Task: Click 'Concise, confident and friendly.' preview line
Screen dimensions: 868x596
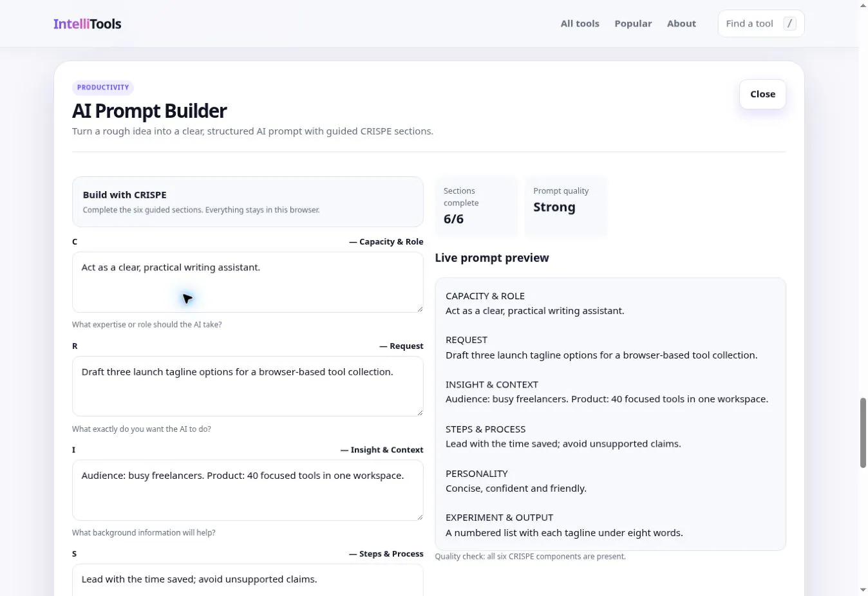Action: tap(516, 489)
